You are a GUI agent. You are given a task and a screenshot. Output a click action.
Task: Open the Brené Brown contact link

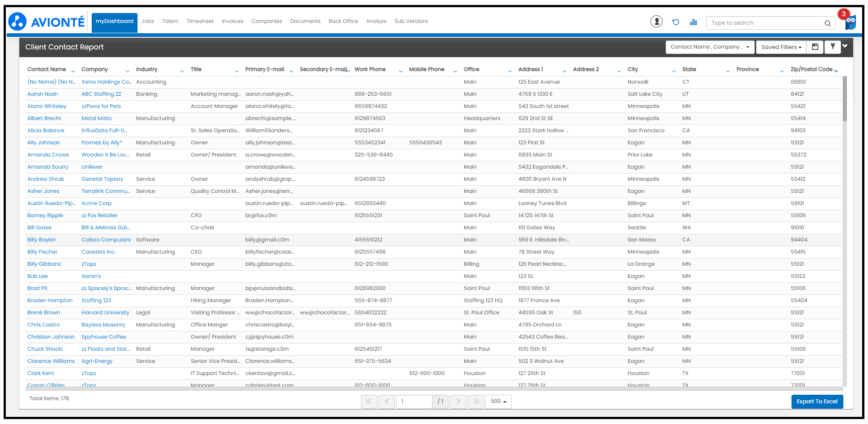[44, 312]
